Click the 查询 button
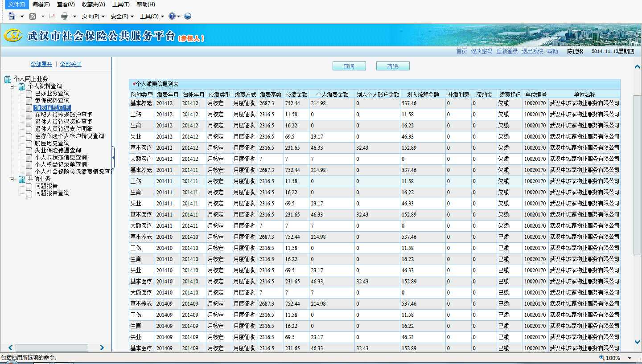642x364 pixels. (349, 66)
